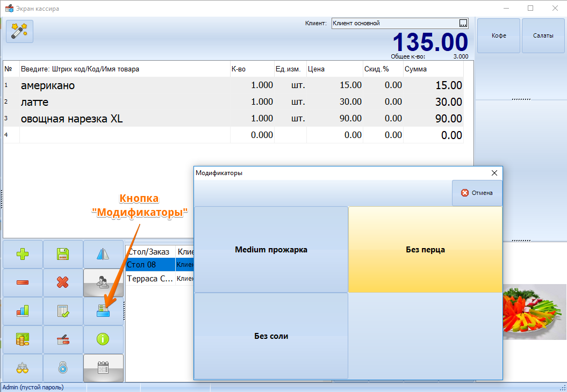567x392 pixels.
Task: Open client picker with ellipsis button
Action: (463, 23)
